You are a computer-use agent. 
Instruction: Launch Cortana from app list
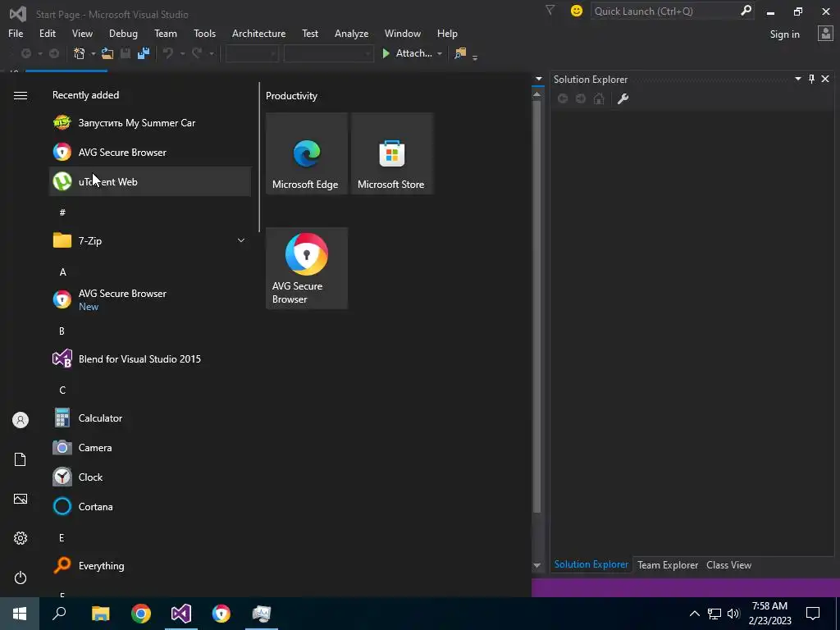(x=150, y=506)
